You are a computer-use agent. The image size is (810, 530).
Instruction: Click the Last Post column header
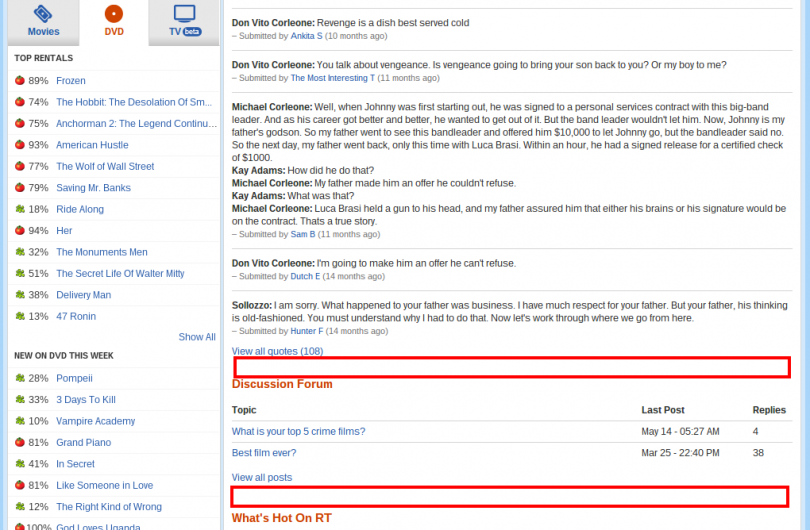663,410
